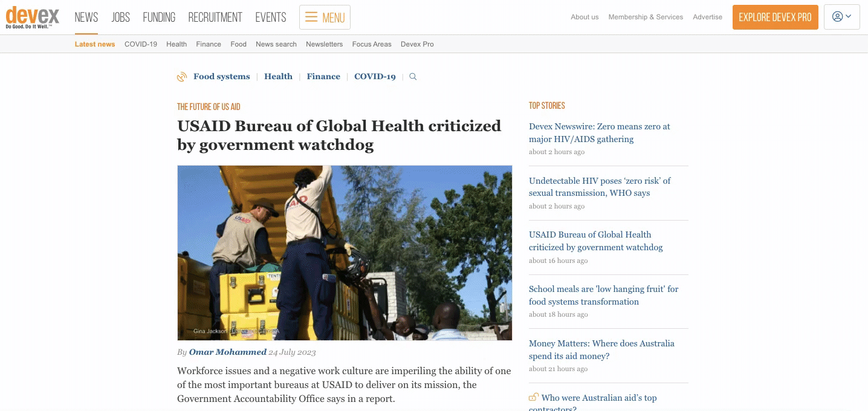Select Food in the sub-navigation bar
Screen dimensions: 868x411
[239, 44]
